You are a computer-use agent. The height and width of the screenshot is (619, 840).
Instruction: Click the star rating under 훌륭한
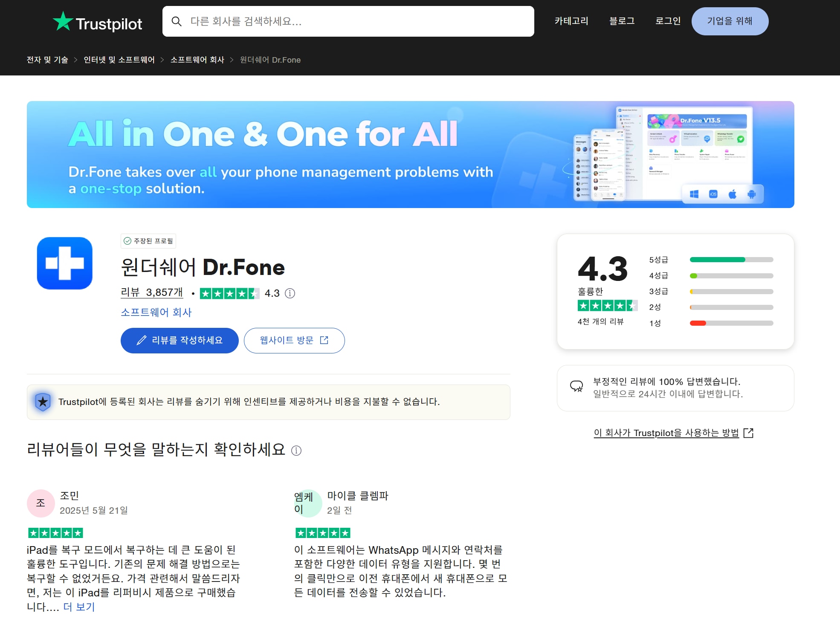pyautogui.click(x=608, y=306)
